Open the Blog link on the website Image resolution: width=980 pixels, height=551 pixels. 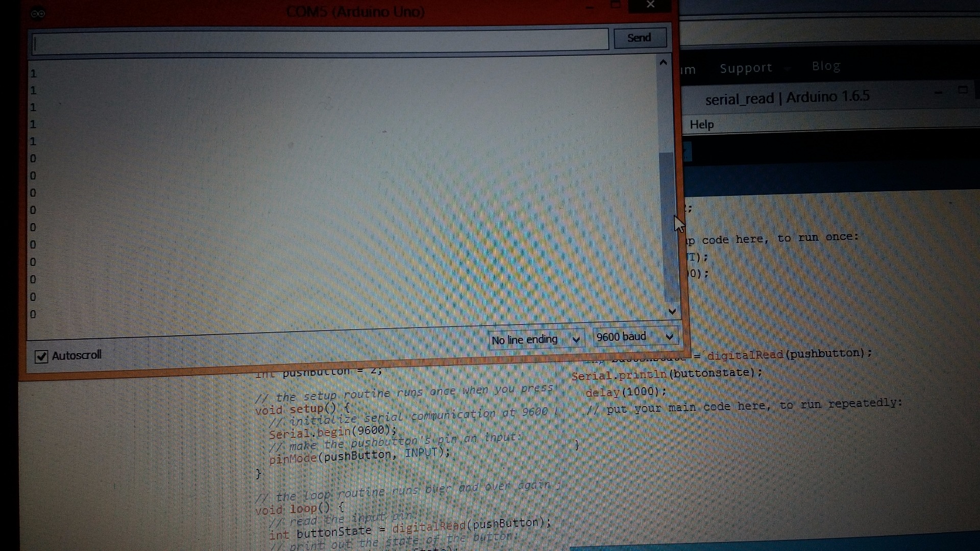(826, 66)
